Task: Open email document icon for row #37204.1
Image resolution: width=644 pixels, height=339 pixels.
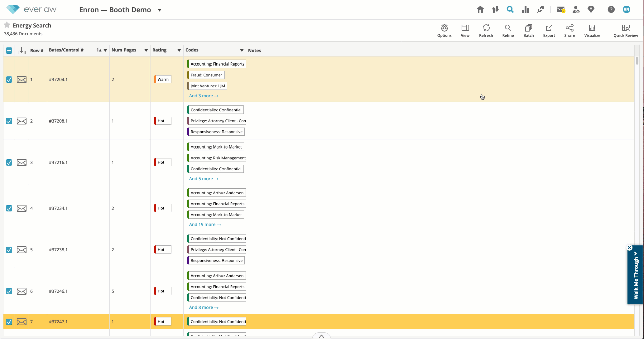Action: [x=21, y=80]
